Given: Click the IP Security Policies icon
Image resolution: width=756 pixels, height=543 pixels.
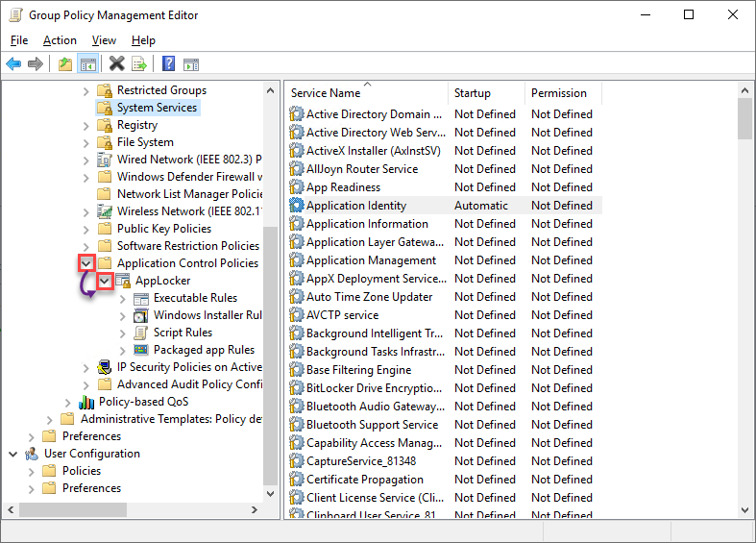Looking at the screenshot, I should click(104, 367).
